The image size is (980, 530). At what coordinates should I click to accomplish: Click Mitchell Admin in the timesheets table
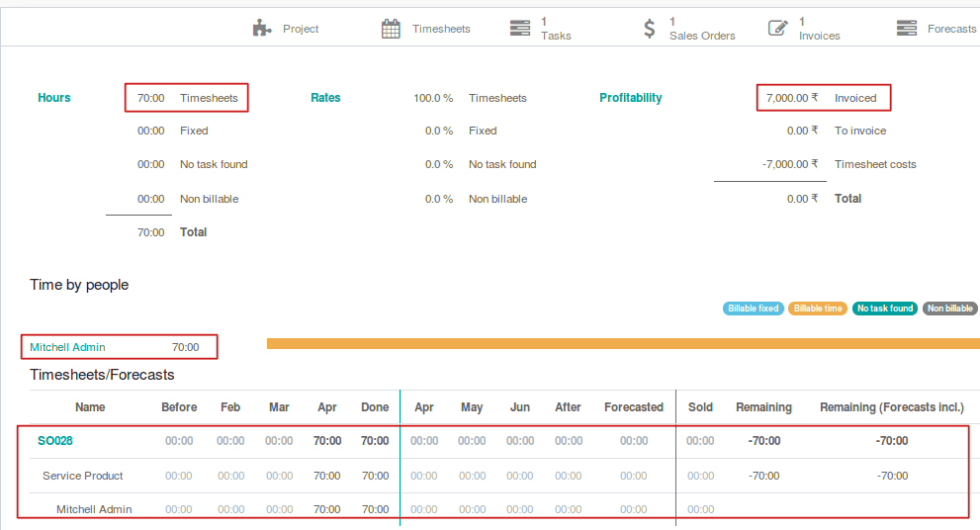click(94, 509)
